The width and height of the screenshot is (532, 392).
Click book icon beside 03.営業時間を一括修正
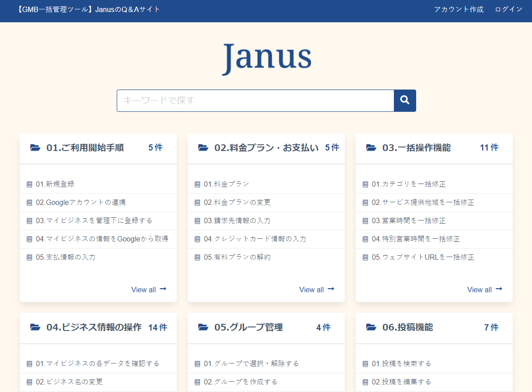tap(365, 221)
